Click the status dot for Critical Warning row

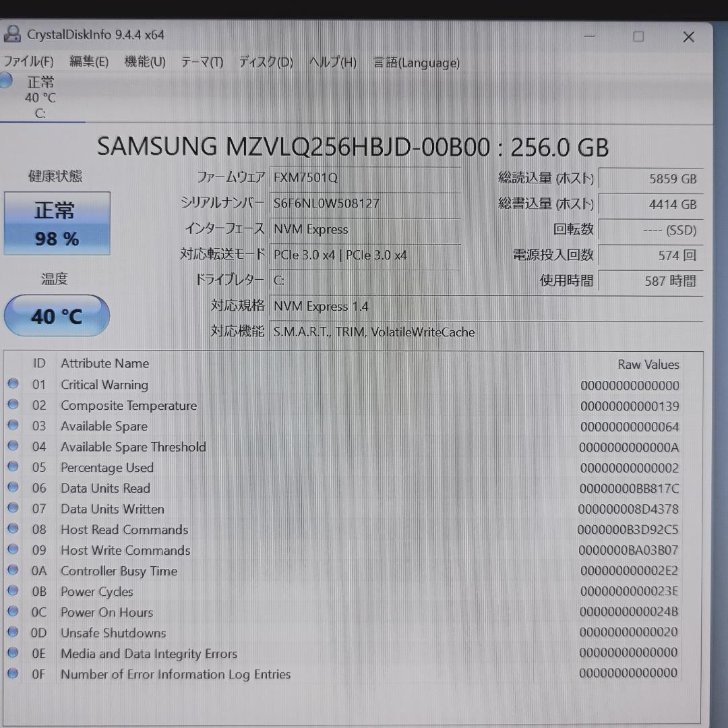(x=13, y=384)
